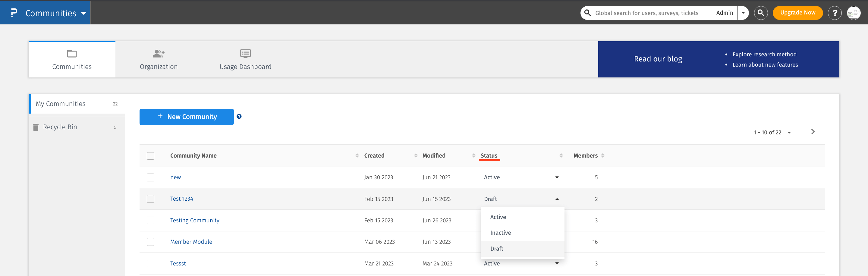Viewport: 868px width, 276px height.
Task: Sort the Members column
Action: [602, 155]
